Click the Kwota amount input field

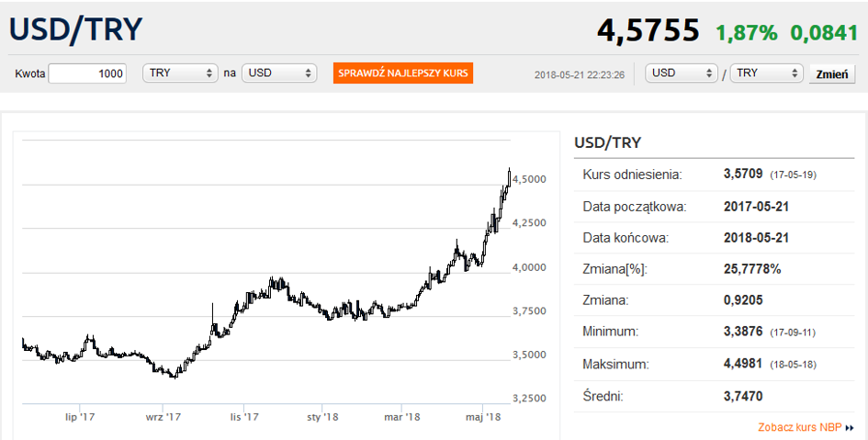point(88,73)
